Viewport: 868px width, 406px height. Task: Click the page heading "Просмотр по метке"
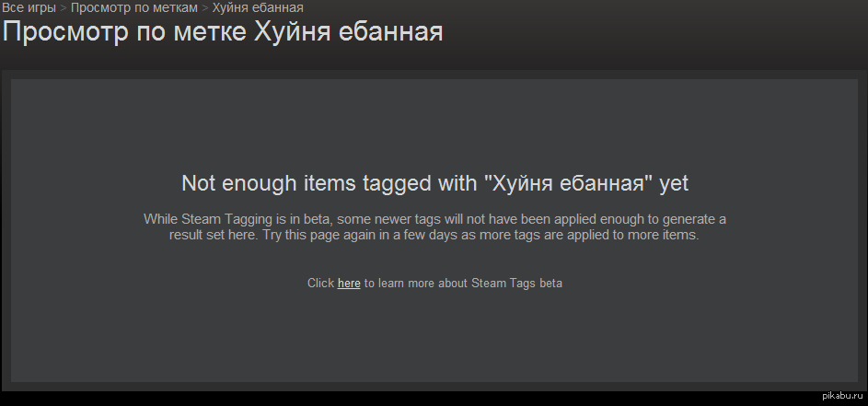[124, 32]
